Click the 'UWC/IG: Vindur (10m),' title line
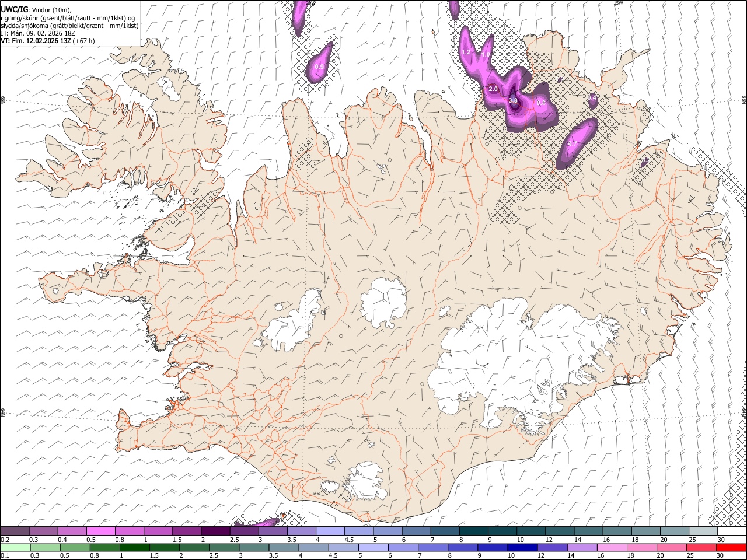747x560 pixels. 36,9
